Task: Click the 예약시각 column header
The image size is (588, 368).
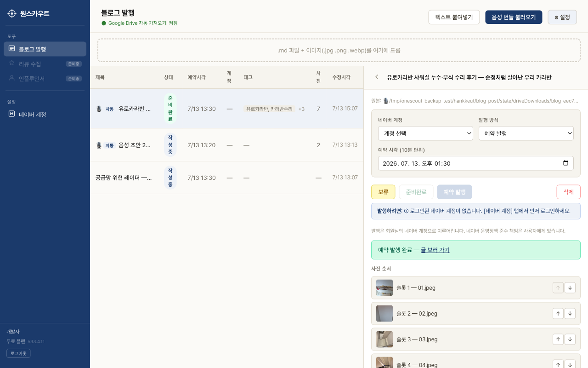Action: pos(197,77)
